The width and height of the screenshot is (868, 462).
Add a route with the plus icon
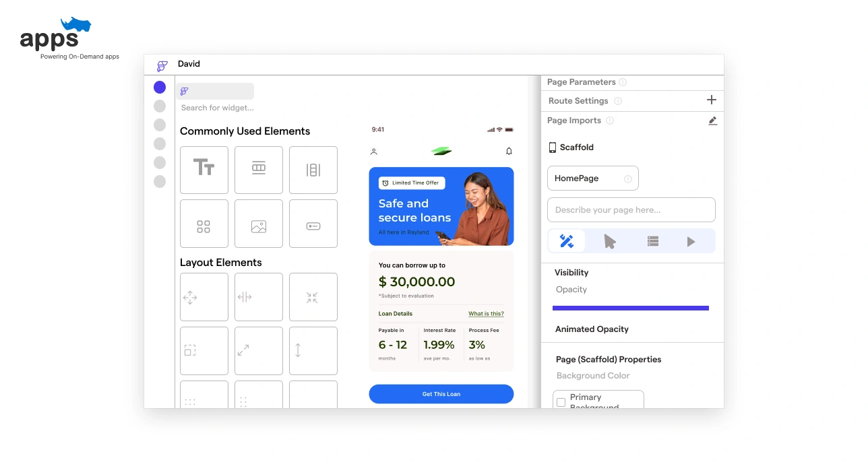711,100
